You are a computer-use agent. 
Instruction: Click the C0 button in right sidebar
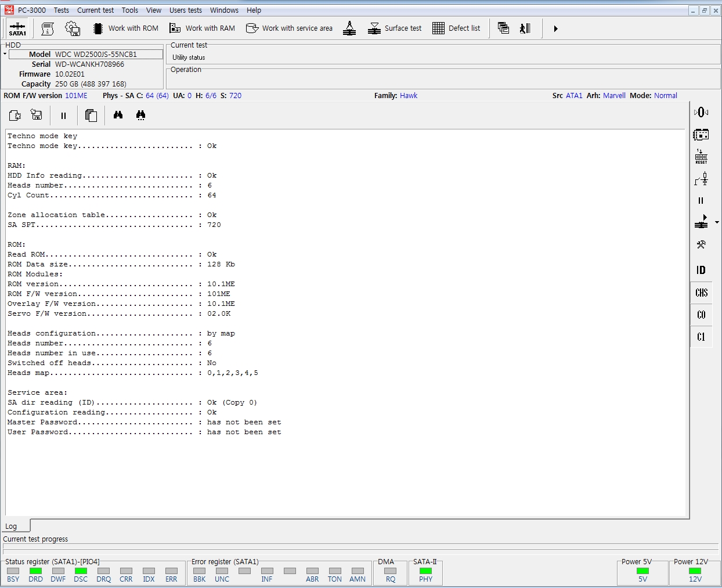coord(701,315)
